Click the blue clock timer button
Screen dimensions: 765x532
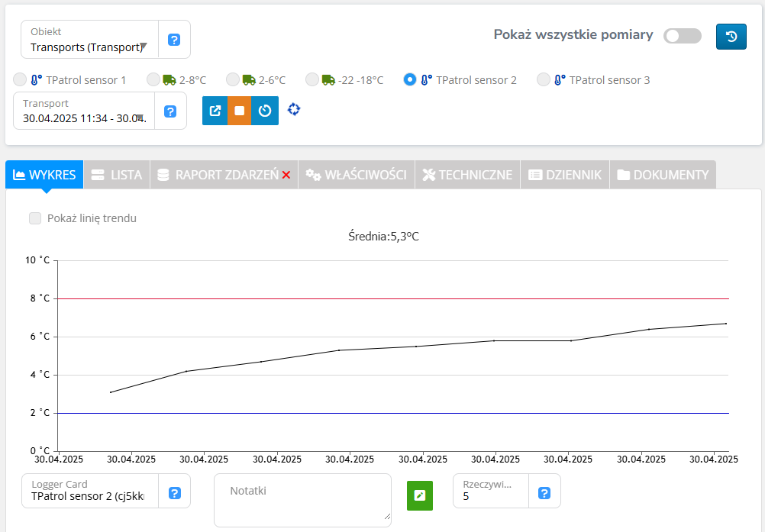click(265, 111)
